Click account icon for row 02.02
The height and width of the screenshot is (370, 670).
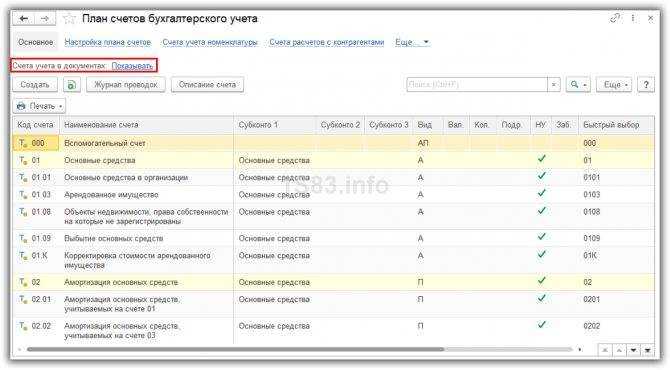coord(23,326)
